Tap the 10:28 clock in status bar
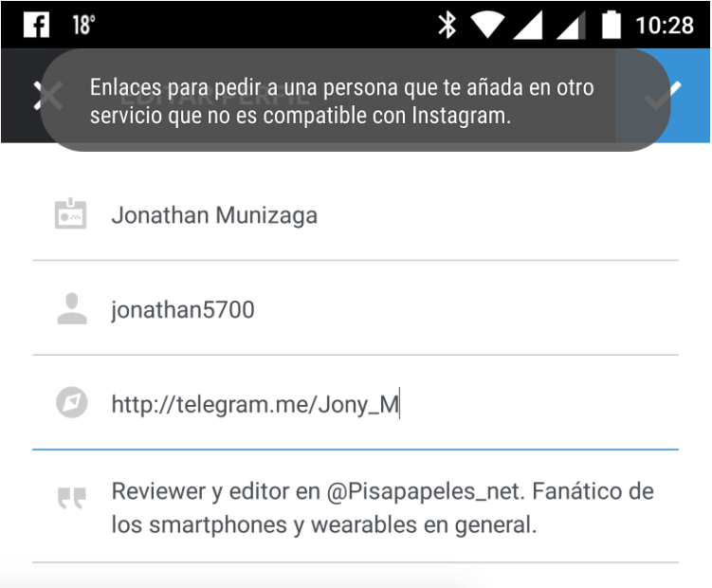This screenshot has width=712, height=588. click(665, 25)
